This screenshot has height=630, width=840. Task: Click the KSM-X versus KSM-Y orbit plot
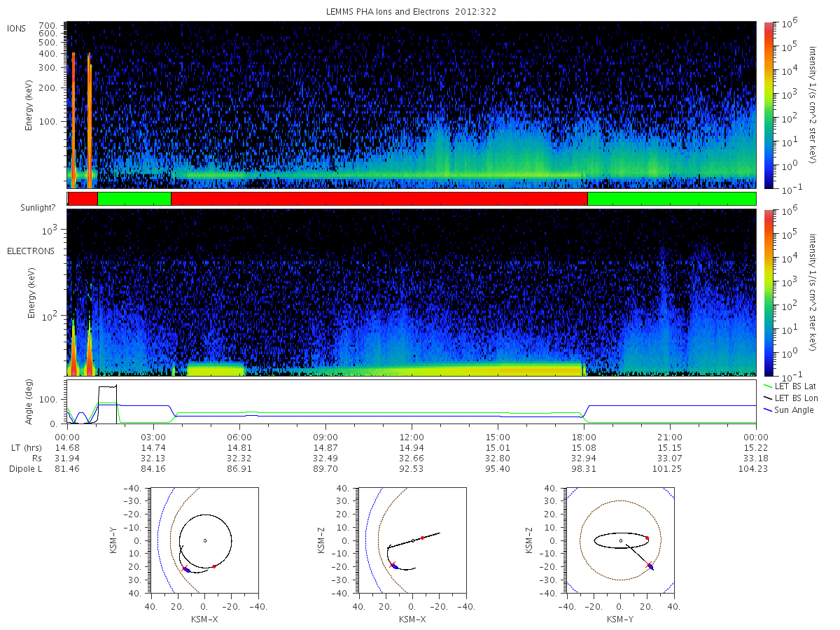click(204, 540)
